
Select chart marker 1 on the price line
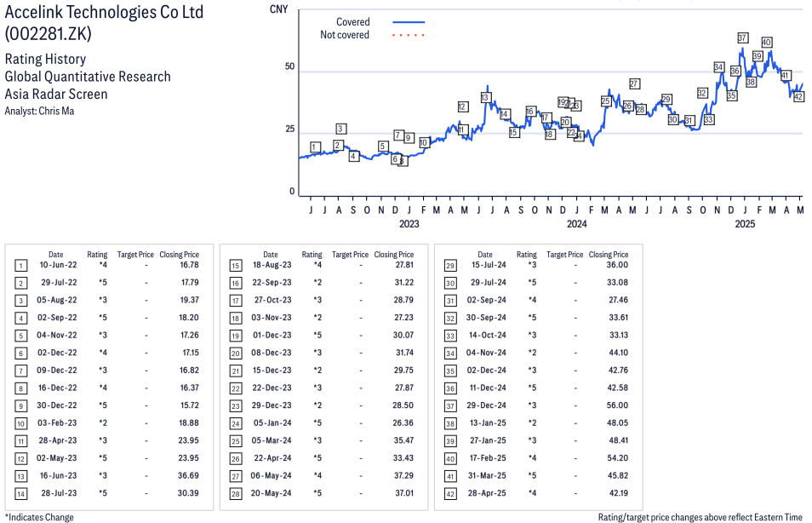click(x=316, y=147)
